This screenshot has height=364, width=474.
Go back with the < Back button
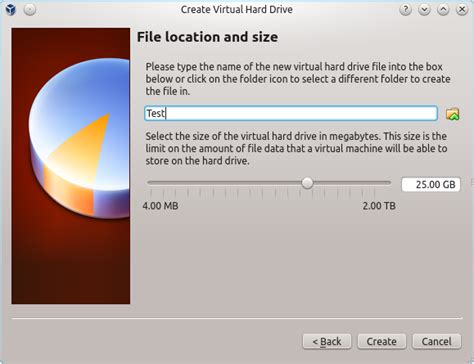coord(327,341)
